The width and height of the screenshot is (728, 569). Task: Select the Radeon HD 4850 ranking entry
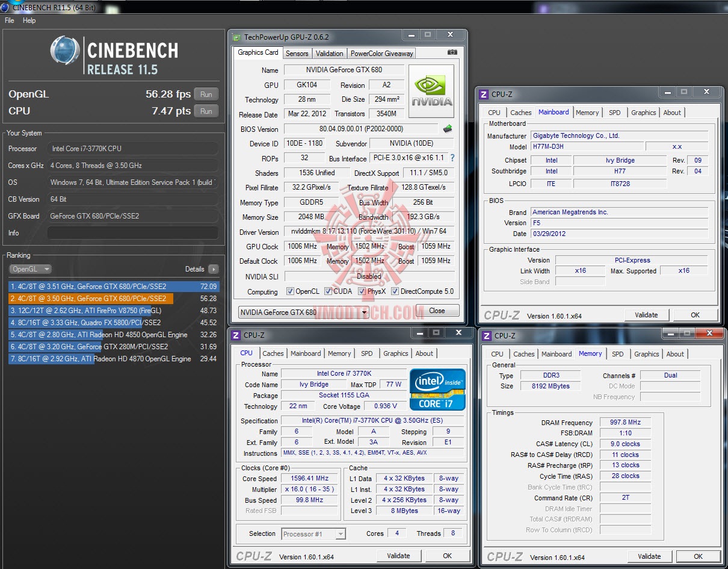pos(113,335)
